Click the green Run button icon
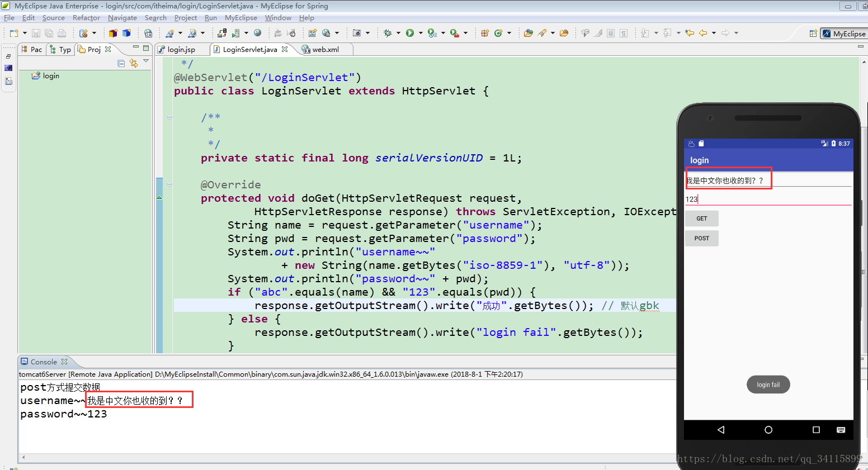The height and width of the screenshot is (470, 868). 410,34
